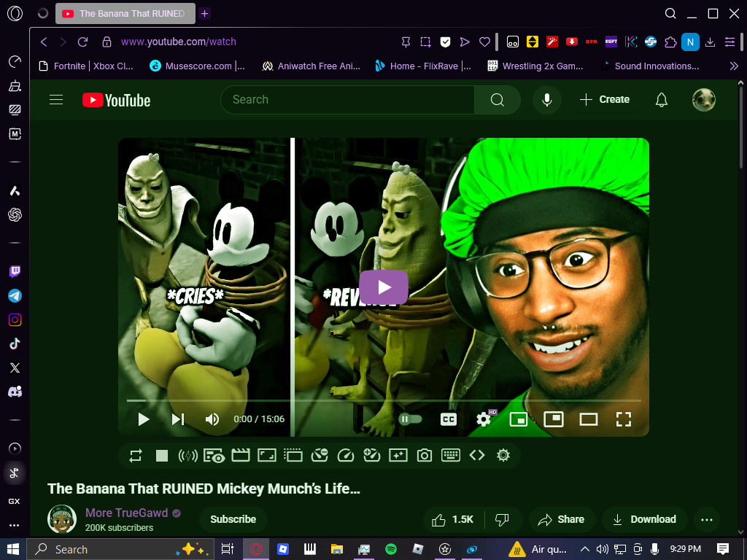Screen dimensions: 747x560
Task: Open the Aniwatch Free Ani... bookmark
Action: coord(311,66)
